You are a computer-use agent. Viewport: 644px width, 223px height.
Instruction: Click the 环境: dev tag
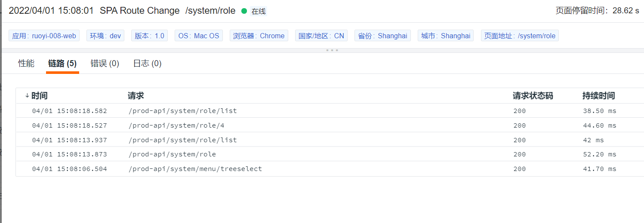pos(105,36)
